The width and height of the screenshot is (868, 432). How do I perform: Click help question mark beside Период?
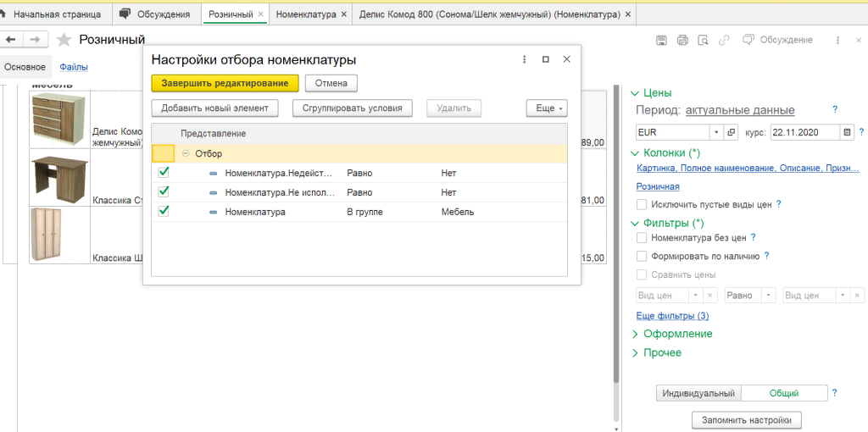(x=835, y=109)
